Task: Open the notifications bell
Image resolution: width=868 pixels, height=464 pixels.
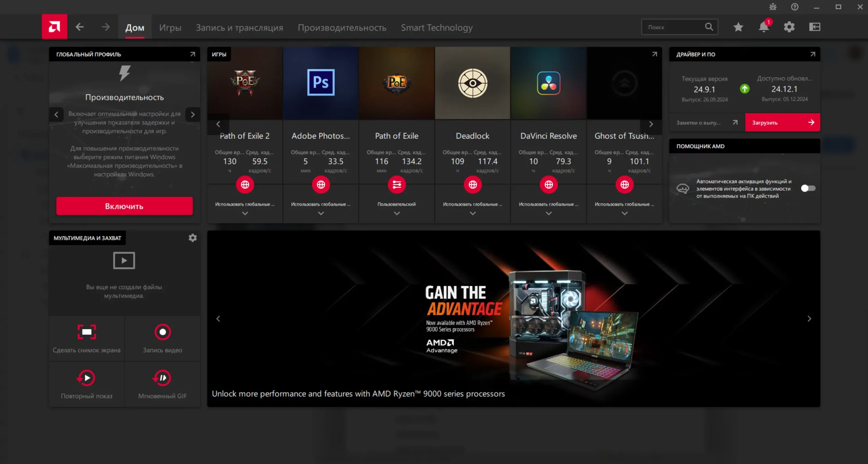Action: tap(763, 27)
